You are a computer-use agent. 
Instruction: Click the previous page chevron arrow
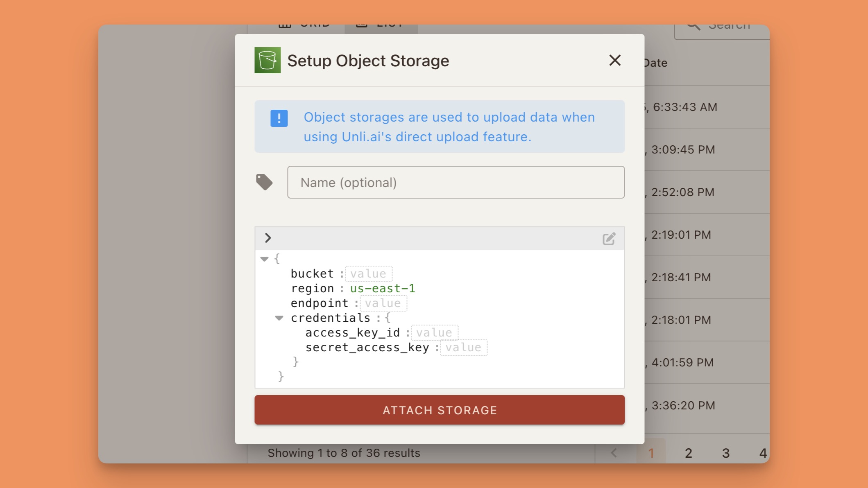click(614, 453)
